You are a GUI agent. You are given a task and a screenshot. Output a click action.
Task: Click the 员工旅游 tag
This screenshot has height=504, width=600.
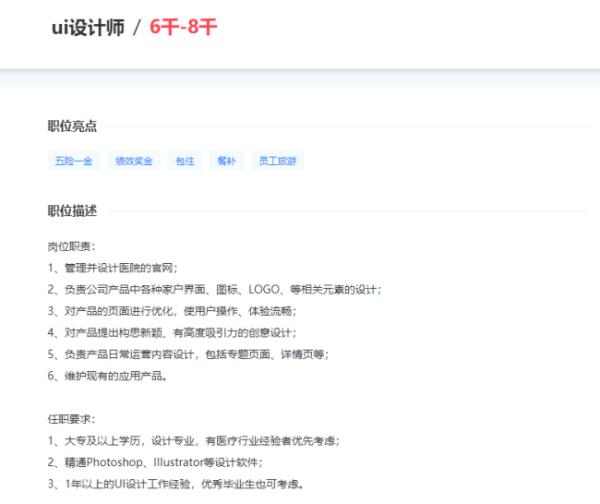pyautogui.click(x=277, y=161)
